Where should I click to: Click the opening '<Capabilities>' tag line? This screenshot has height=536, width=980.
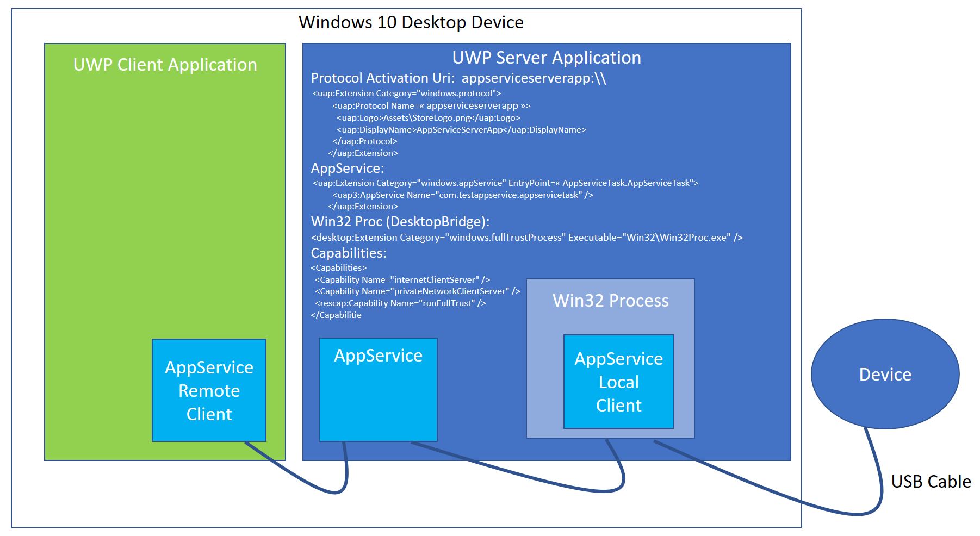click(339, 268)
